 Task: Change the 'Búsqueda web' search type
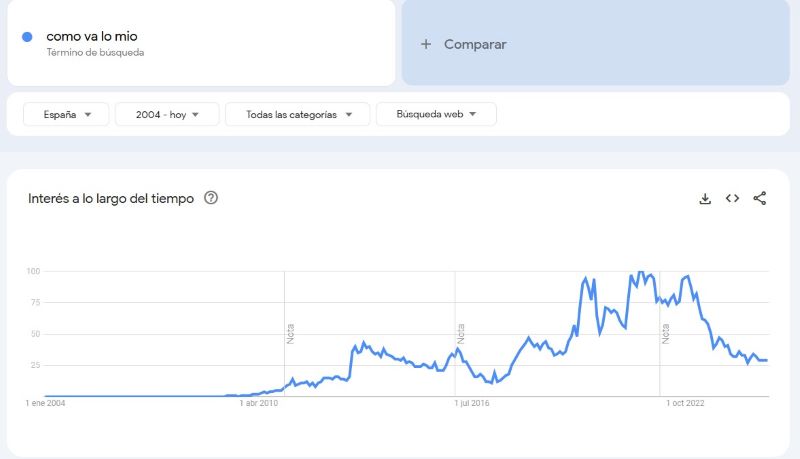[436, 114]
